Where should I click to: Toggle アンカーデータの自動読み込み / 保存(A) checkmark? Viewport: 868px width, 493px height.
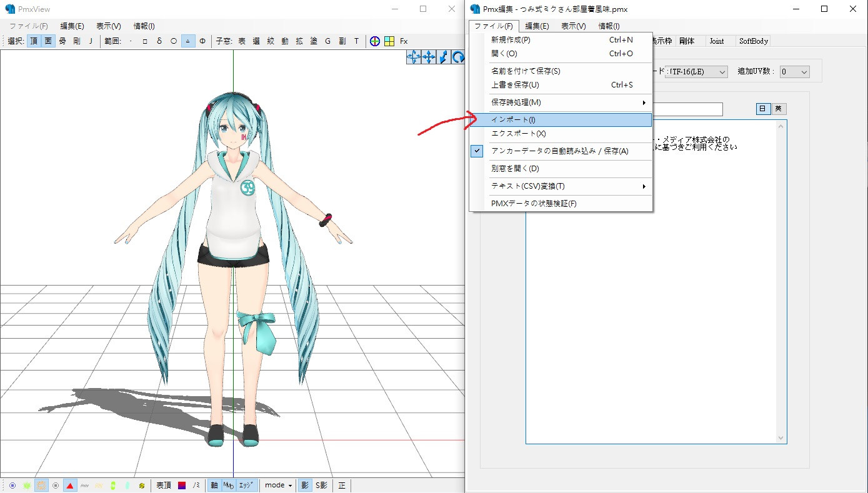pyautogui.click(x=561, y=151)
